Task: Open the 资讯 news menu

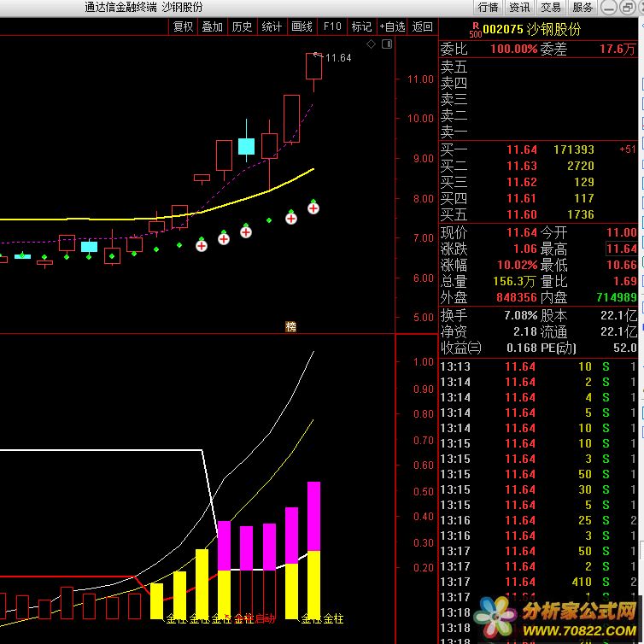Action: pos(519,7)
